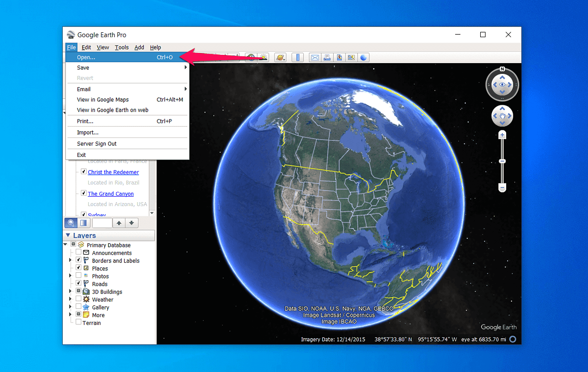The width and height of the screenshot is (588, 372).
Task: Toggle the 3D Buildings layer checkbox
Action: pyautogui.click(x=78, y=292)
